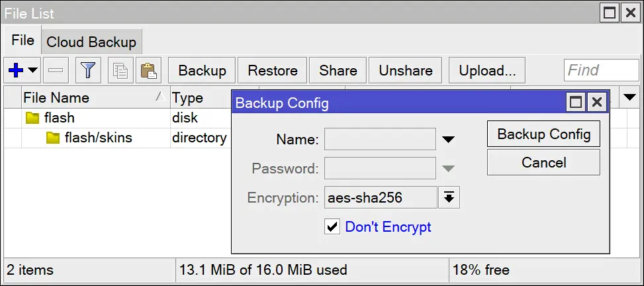
Task: Switch to the Cloud Backup tab
Action: pos(91,42)
